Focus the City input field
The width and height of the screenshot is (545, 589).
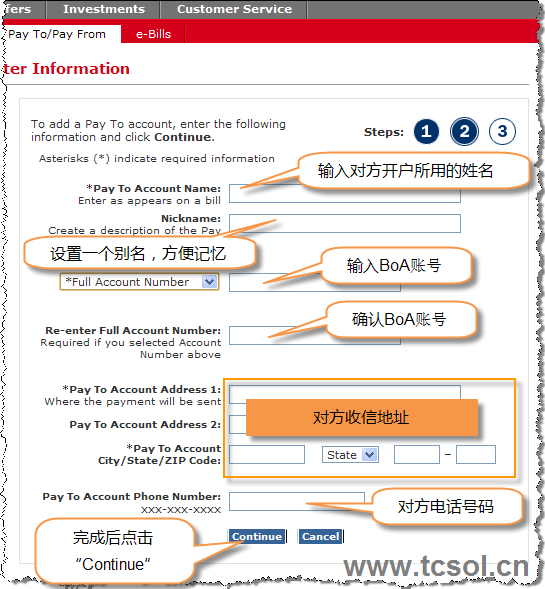point(267,455)
